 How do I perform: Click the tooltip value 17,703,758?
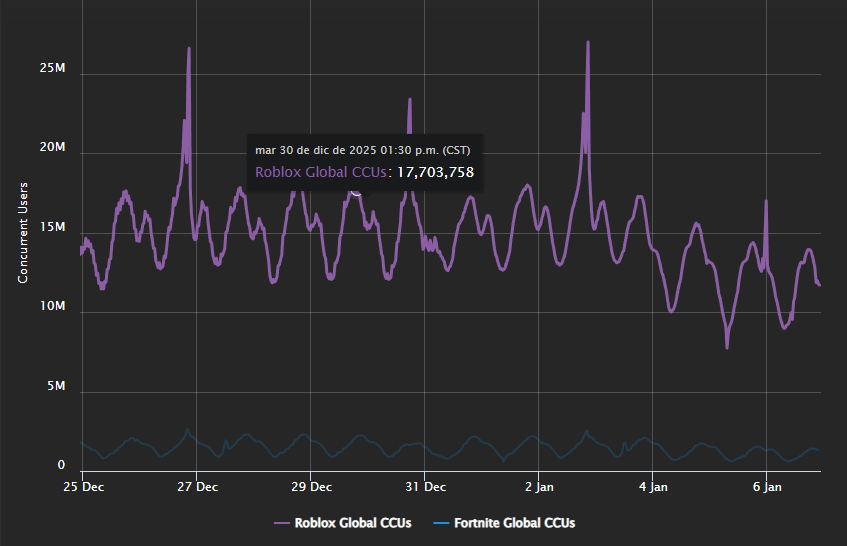tap(435, 172)
